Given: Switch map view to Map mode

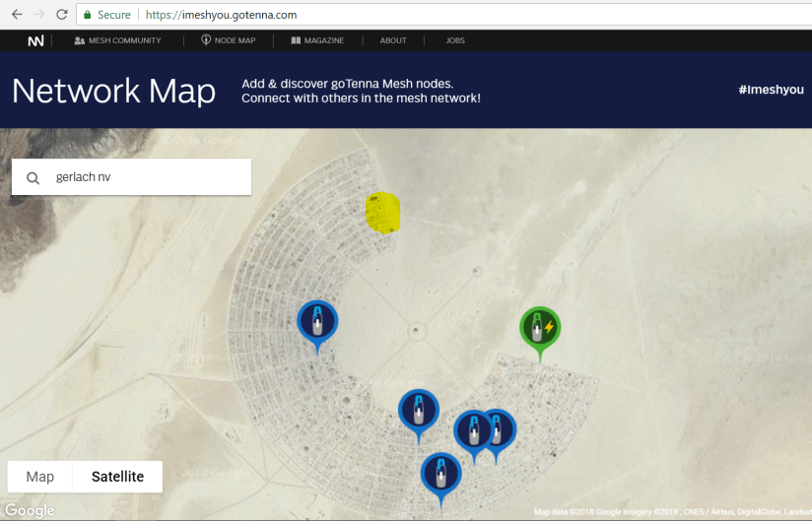Looking at the screenshot, I should pyautogui.click(x=40, y=477).
